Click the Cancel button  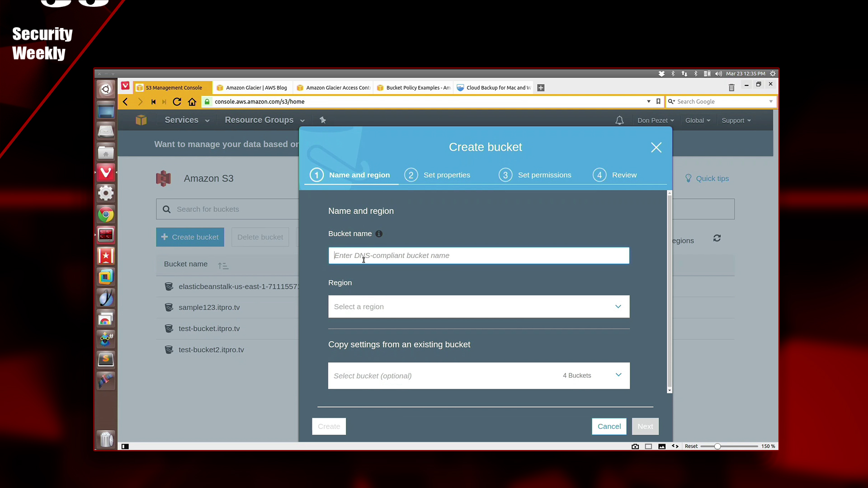click(609, 427)
